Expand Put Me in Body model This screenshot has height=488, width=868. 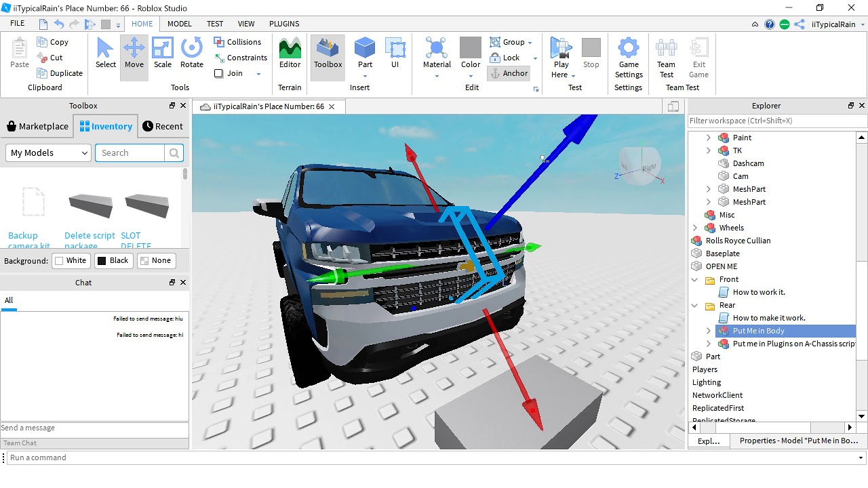[x=709, y=331]
